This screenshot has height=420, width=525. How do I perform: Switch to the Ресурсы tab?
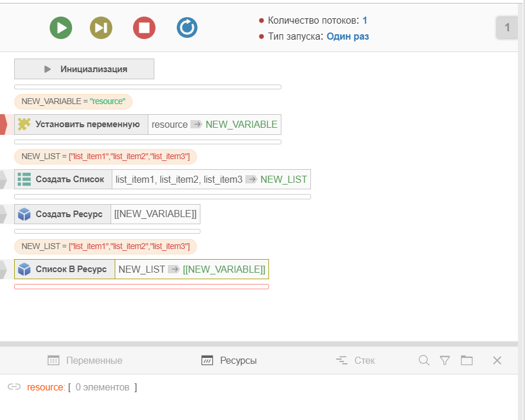pos(229,360)
